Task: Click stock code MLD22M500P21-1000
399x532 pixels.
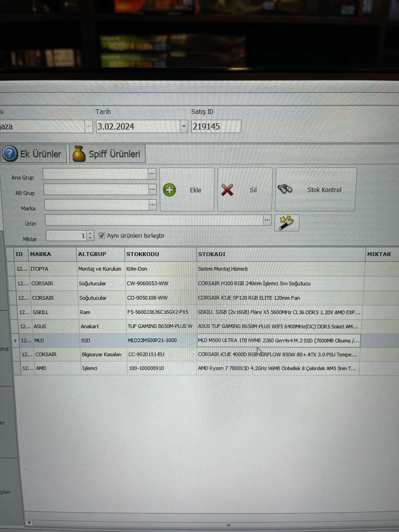Action: [x=152, y=340]
